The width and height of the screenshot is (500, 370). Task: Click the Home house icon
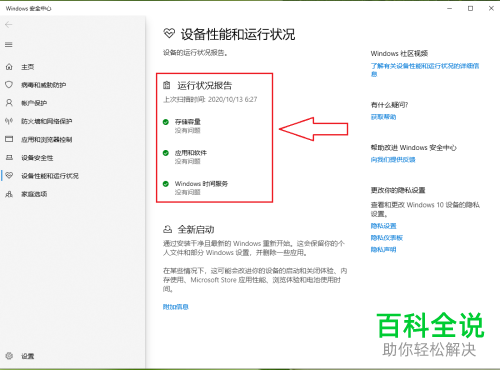pyautogui.click(x=9, y=67)
